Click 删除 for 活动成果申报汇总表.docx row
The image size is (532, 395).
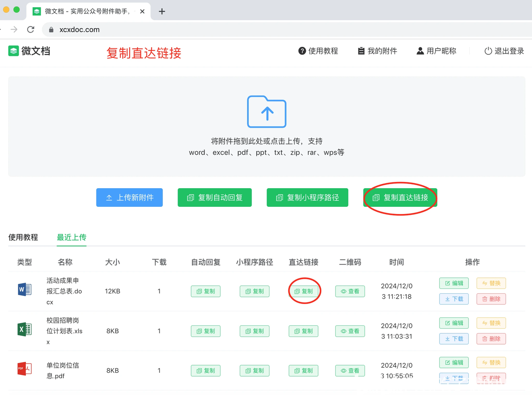(491, 299)
